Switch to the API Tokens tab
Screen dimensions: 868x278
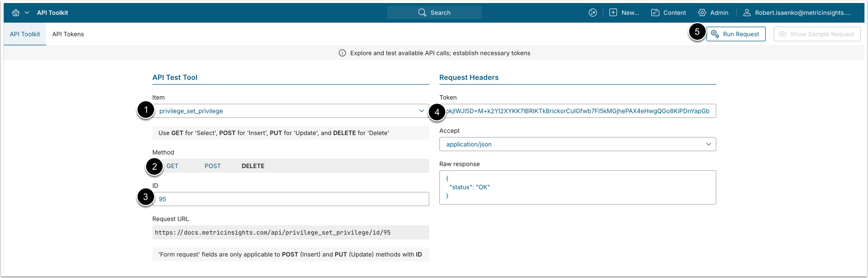(x=68, y=34)
